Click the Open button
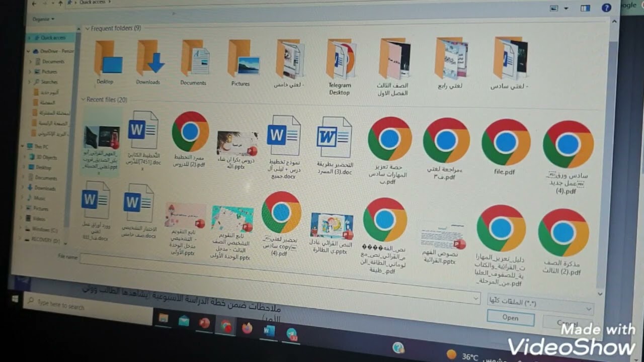Screen dimensions: 644x362 click(510, 318)
